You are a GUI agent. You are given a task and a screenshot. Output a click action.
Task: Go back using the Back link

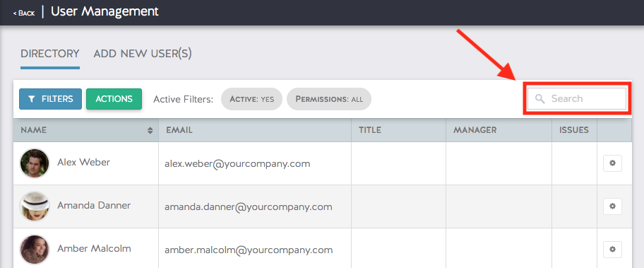coord(24,13)
